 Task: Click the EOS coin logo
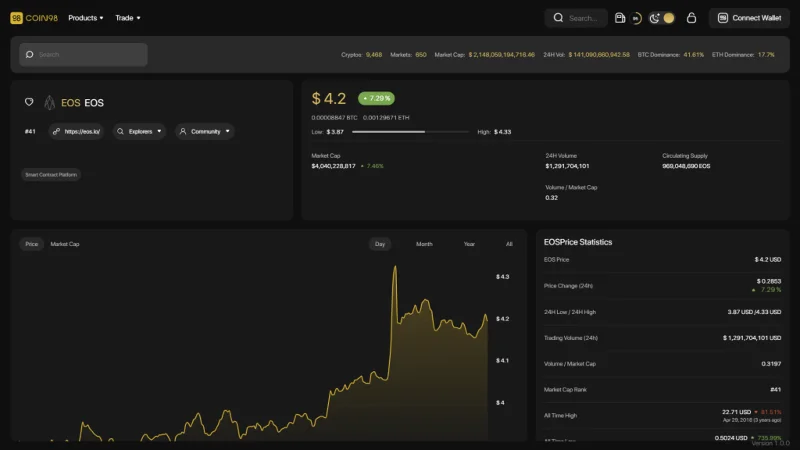coord(49,103)
